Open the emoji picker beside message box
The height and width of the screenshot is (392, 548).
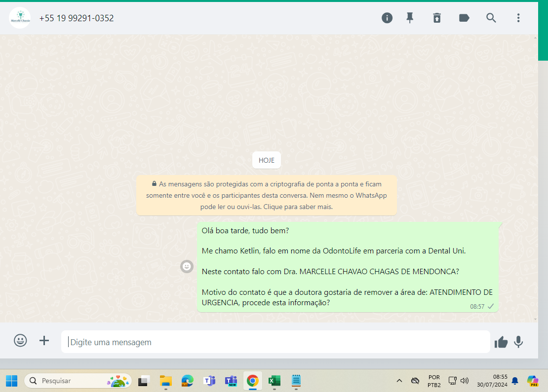(x=20, y=340)
